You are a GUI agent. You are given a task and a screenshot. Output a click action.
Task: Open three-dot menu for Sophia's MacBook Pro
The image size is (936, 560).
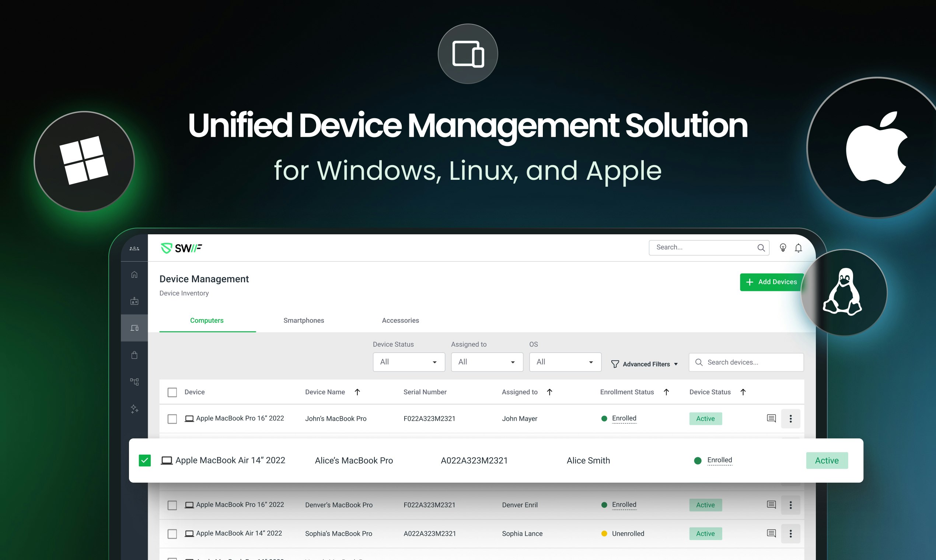(790, 533)
